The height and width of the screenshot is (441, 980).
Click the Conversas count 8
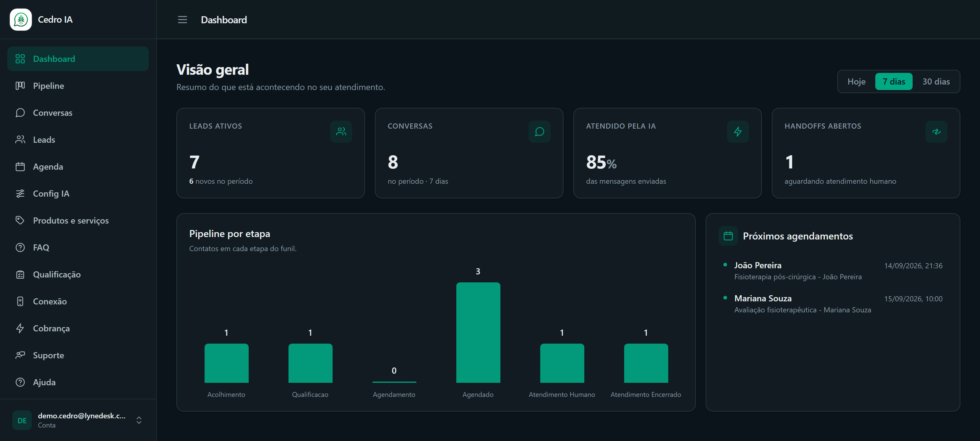click(x=393, y=162)
